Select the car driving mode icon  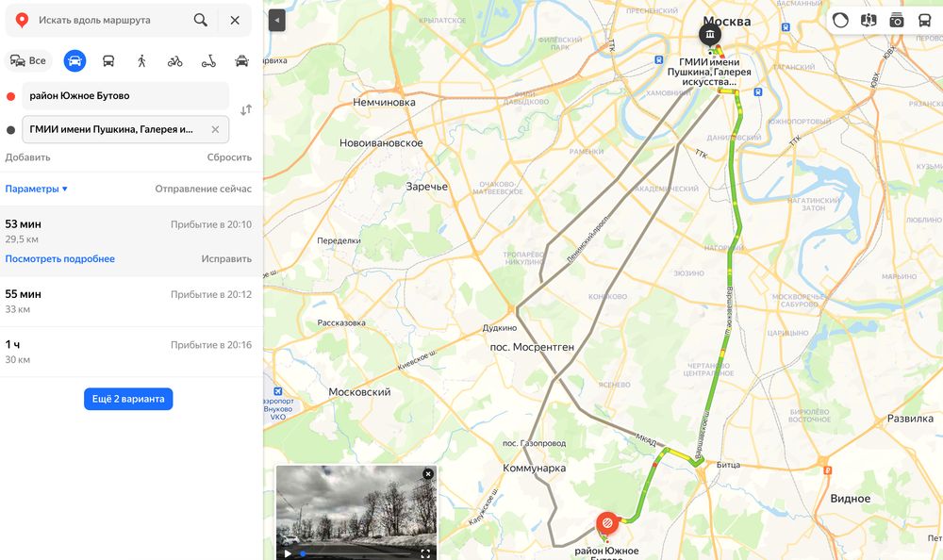(74, 60)
